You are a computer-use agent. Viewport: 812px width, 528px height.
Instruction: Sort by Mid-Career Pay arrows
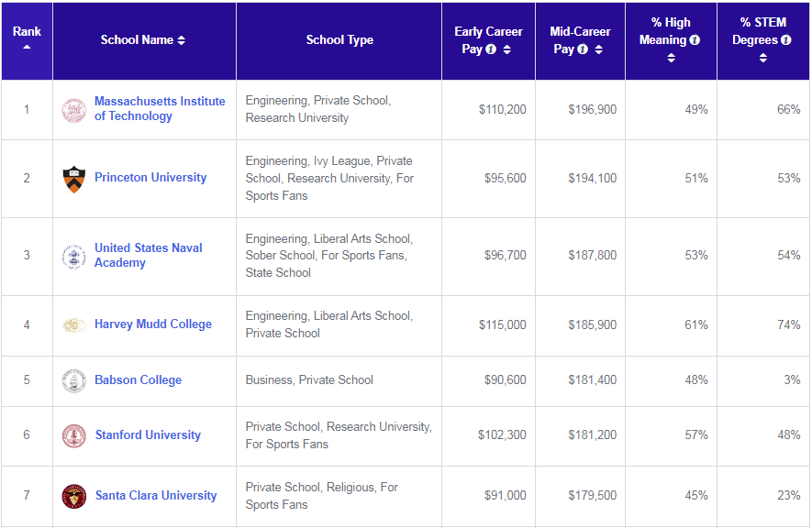[598, 49]
